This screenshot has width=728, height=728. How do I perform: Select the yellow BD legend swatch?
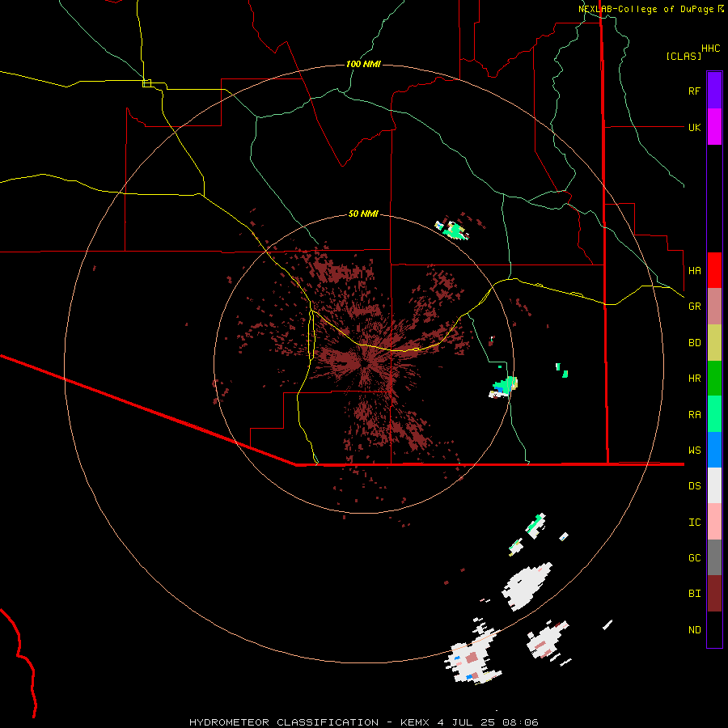click(714, 343)
